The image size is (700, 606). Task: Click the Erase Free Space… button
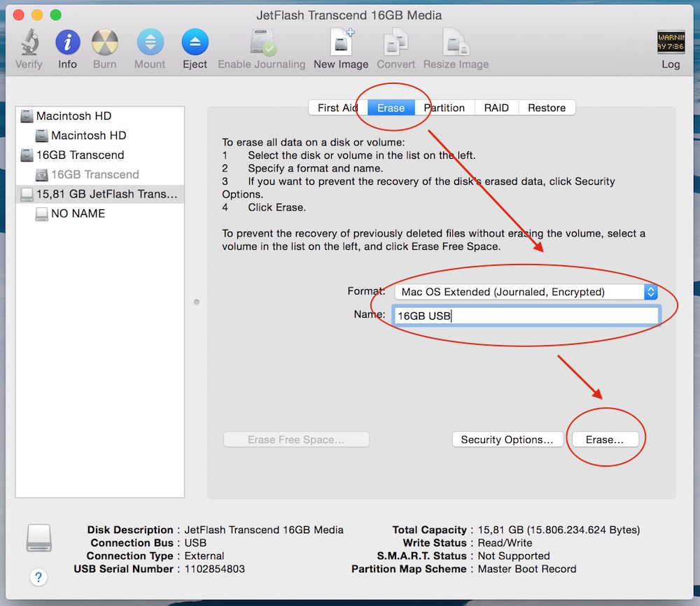tap(296, 439)
